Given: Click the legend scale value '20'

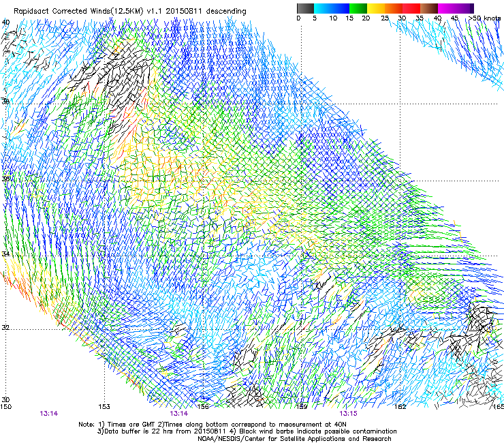Looking at the screenshot, I should [366, 18].
